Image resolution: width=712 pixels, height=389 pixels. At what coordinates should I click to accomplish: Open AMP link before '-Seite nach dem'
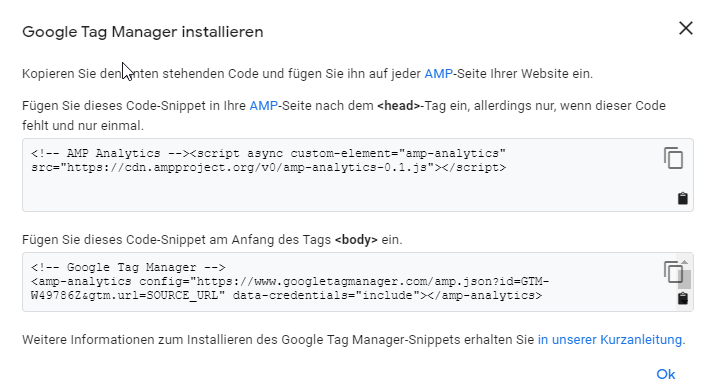[x=263, y=106]
